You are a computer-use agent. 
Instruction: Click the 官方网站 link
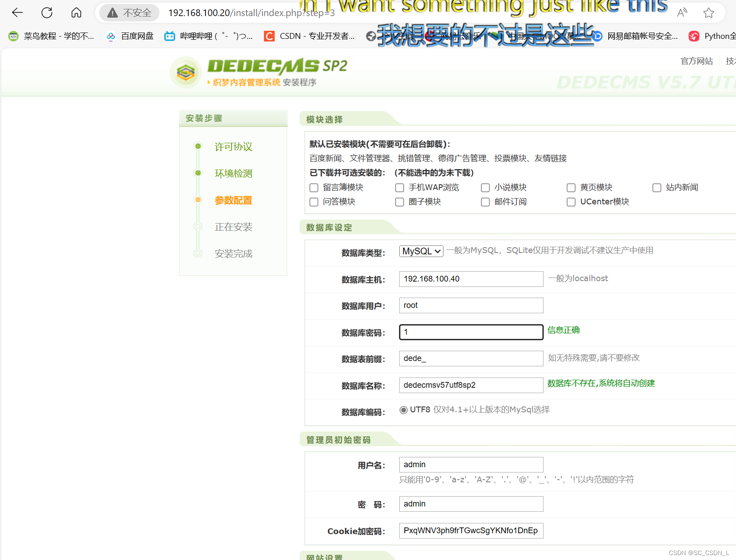pos(696,61)
